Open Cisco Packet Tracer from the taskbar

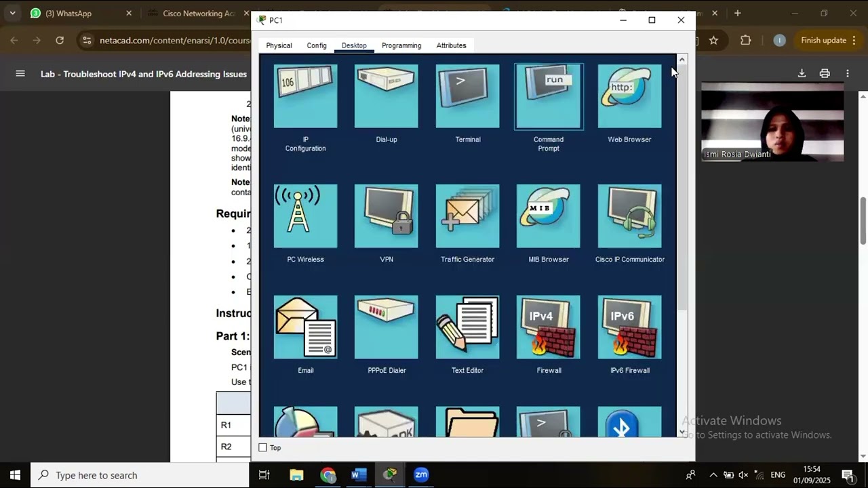[x=390, y=474]
